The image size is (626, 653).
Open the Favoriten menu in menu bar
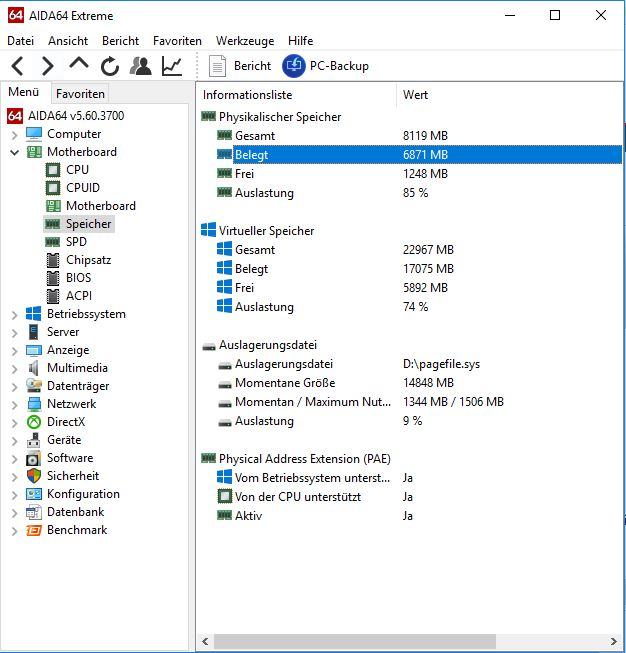point(177,41)
